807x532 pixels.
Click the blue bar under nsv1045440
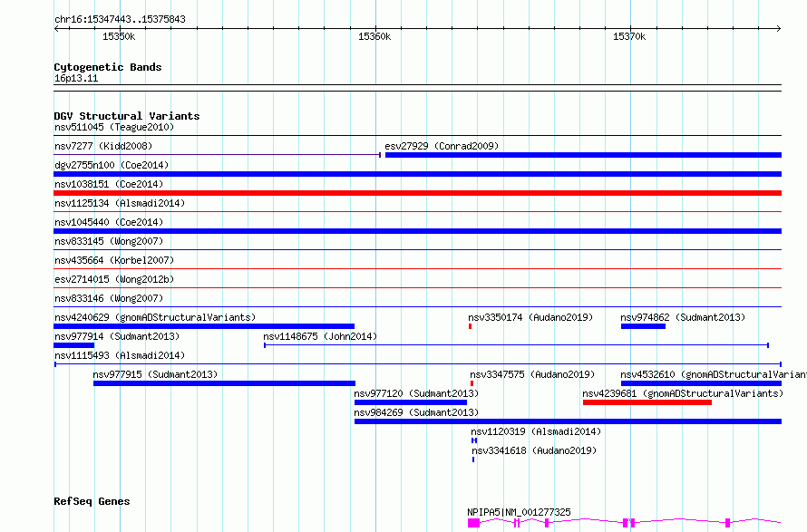pyautogui.click(x=417, y=231)
